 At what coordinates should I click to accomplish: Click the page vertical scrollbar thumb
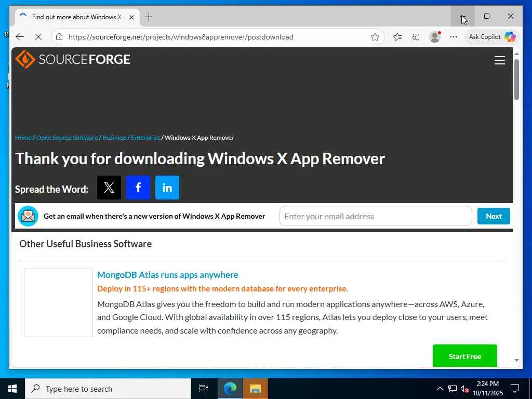[516, 79]
